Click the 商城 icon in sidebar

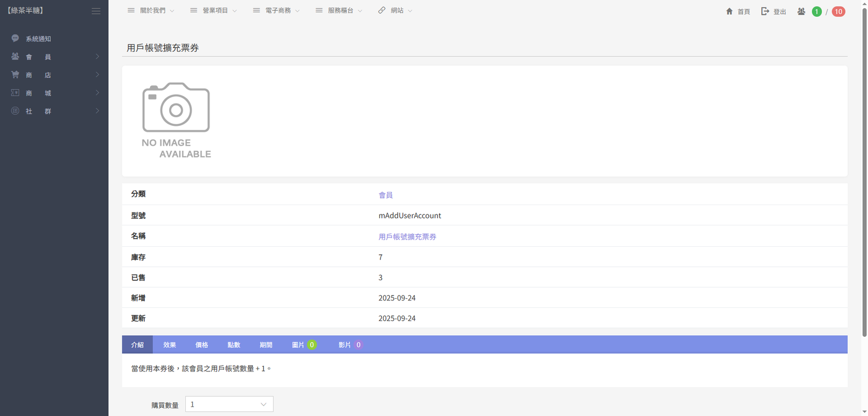(x=16, y=92)
